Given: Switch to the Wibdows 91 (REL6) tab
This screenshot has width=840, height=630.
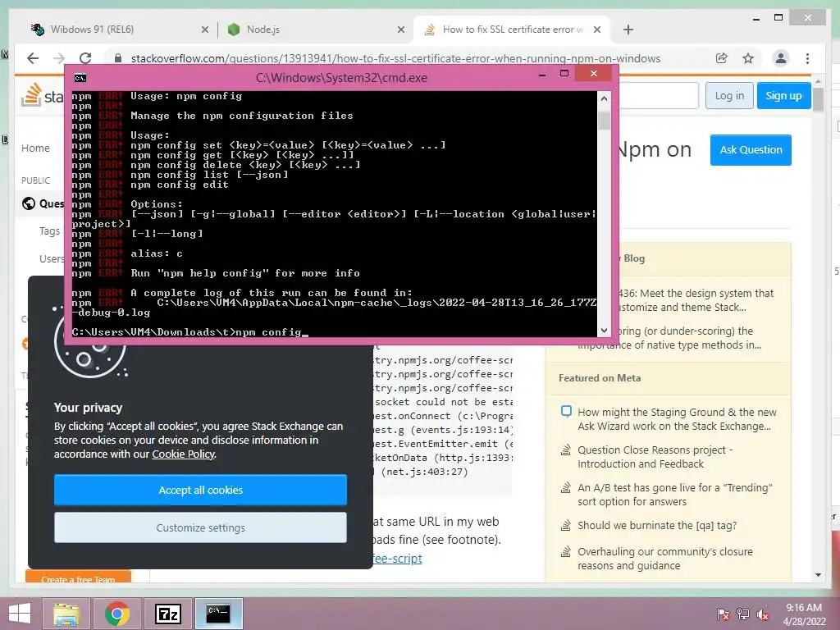Looking at the screenshot, I should click(119, 30).
